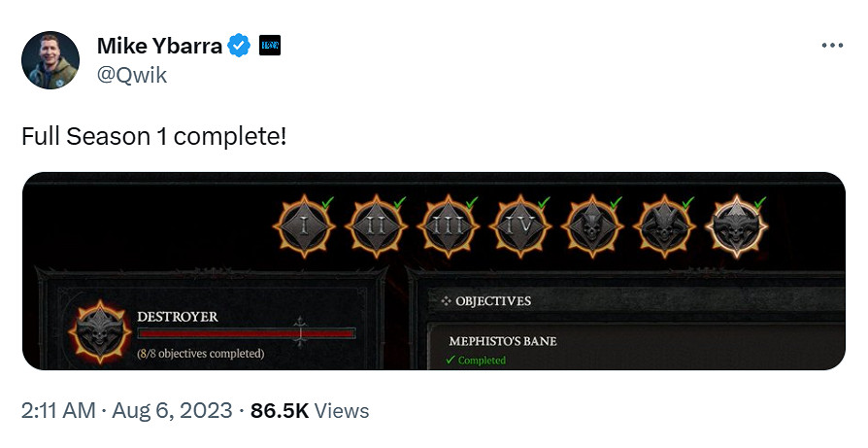Select the sixth horned season emblem
The image size is (868, 448).
tap(666, 227)
